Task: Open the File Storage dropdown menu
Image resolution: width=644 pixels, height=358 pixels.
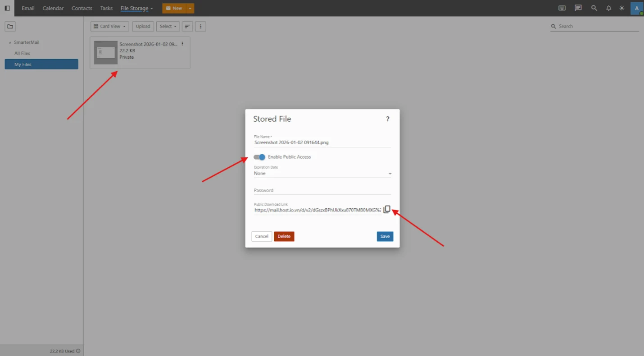Action: [136, 8]
